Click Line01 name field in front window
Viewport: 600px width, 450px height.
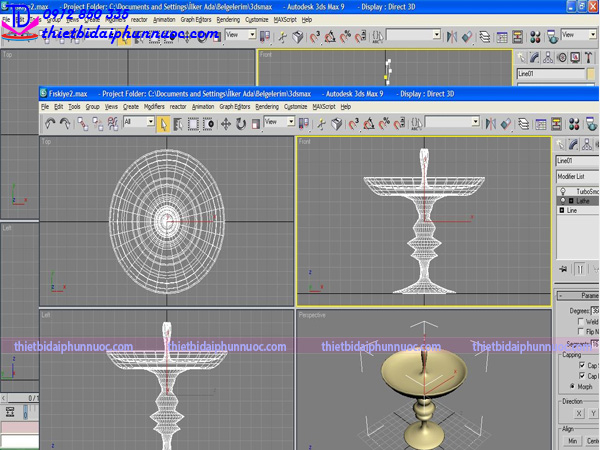coord(578,161)
